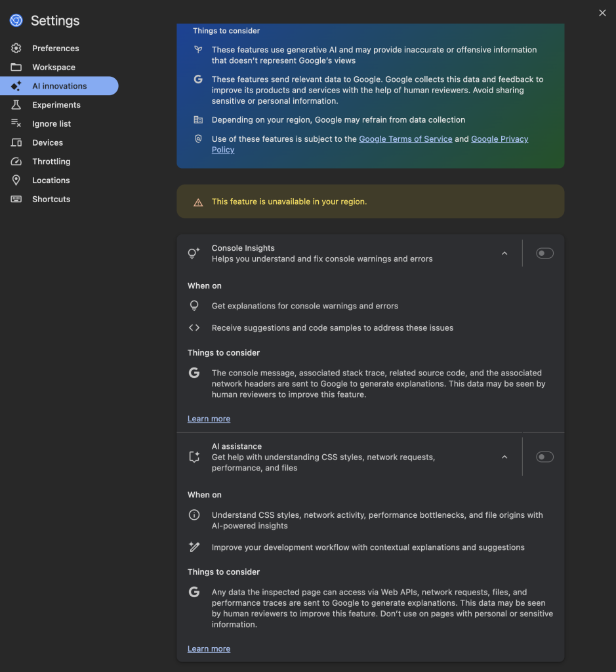
Task: Click the Throttling gauge icon
Action: [16, 161]
